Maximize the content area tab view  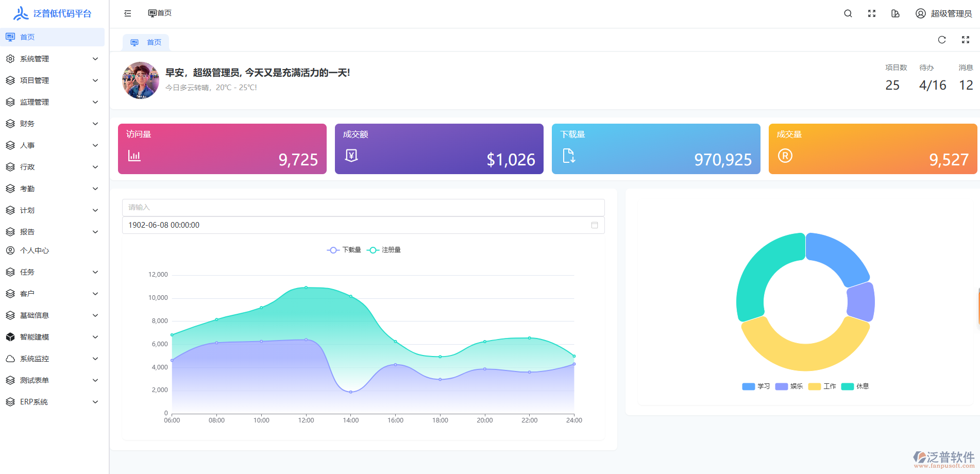(965, 40)
